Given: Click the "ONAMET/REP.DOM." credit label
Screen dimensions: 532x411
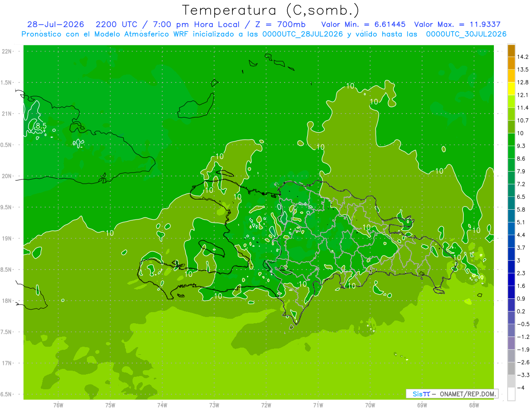Looking at the screenshot, I should click(467, 394).
